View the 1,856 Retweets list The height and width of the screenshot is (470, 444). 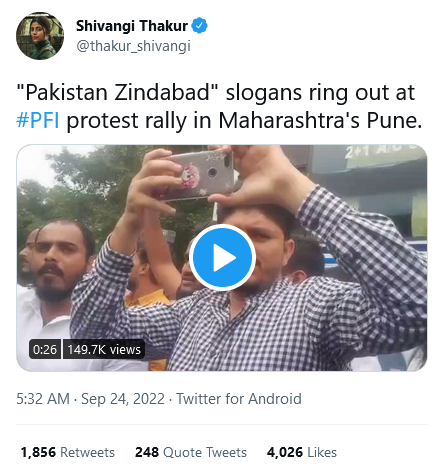68,452
